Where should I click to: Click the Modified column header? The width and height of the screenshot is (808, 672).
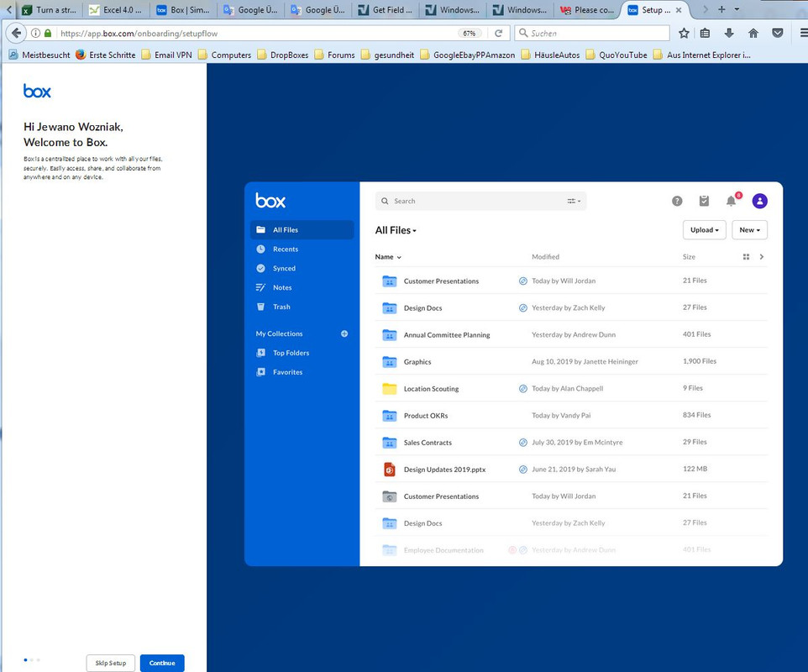click(x=545, y=257)
